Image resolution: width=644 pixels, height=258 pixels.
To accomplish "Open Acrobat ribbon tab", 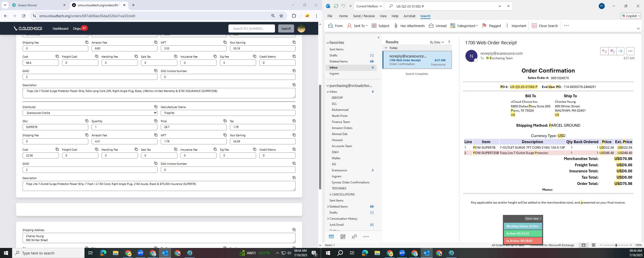I will (x=409, y=16).
